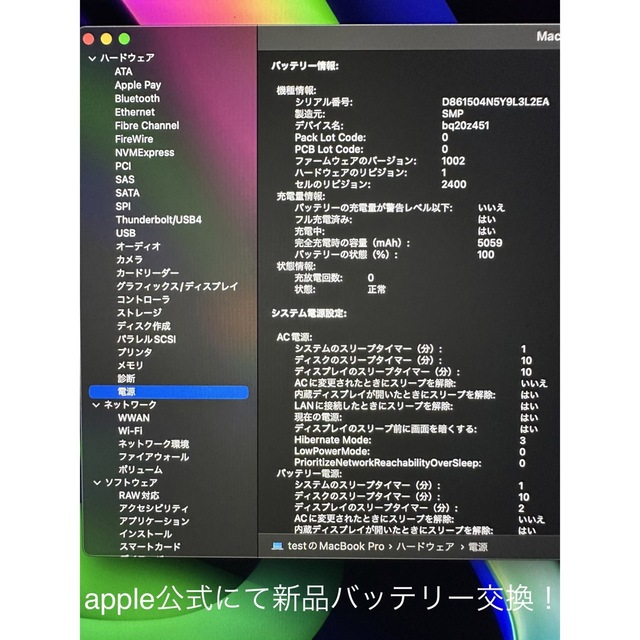Select カードリーダー in the sidebar
Viewport: 640px width, 640px height.
coord(148,273)
